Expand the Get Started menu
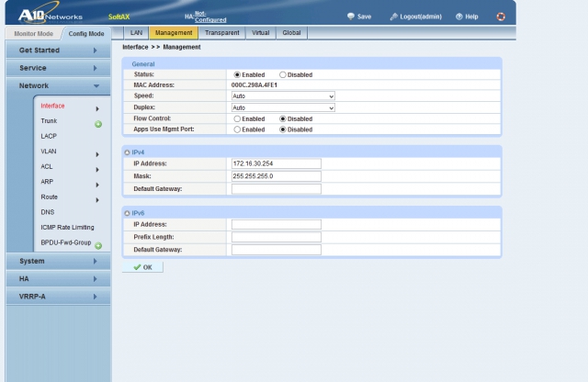The width and height of the screenshot is (588, 382). 58,51
